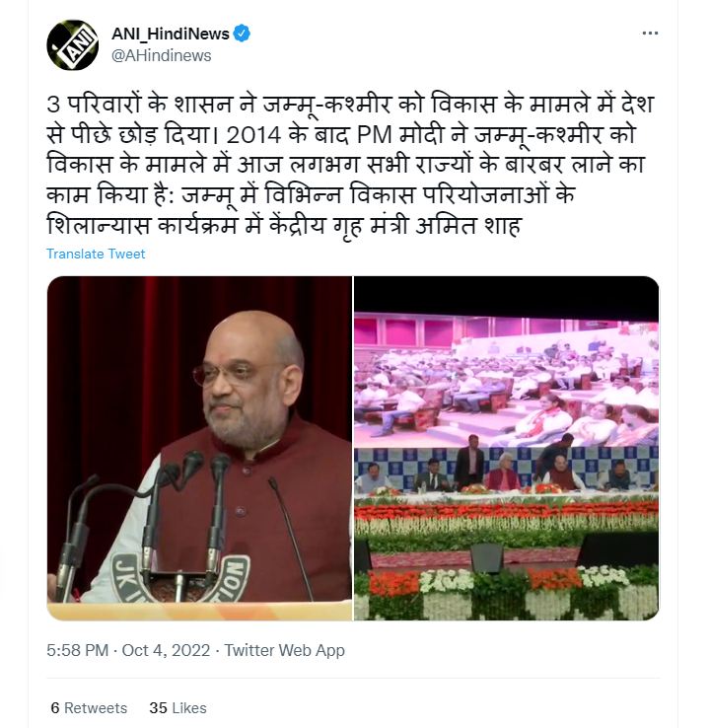
Task: Click the Oct 4, 2022 date
Action: point(166,650)
